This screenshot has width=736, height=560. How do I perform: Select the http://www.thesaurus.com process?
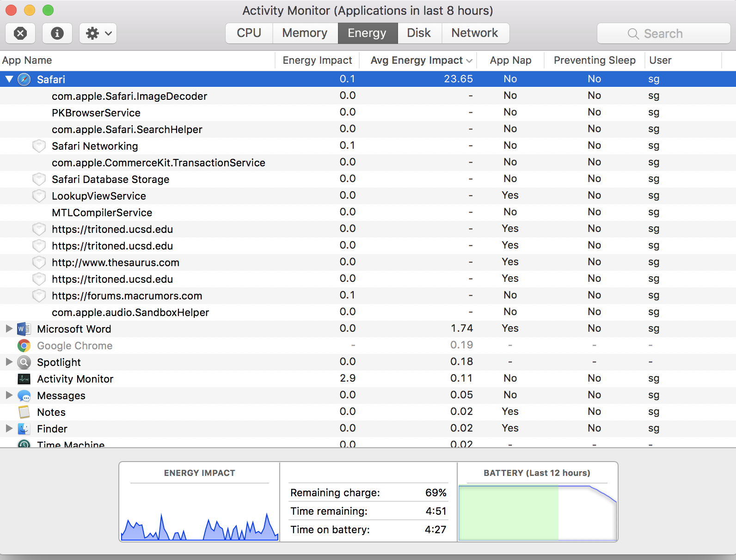coord(368,262)
